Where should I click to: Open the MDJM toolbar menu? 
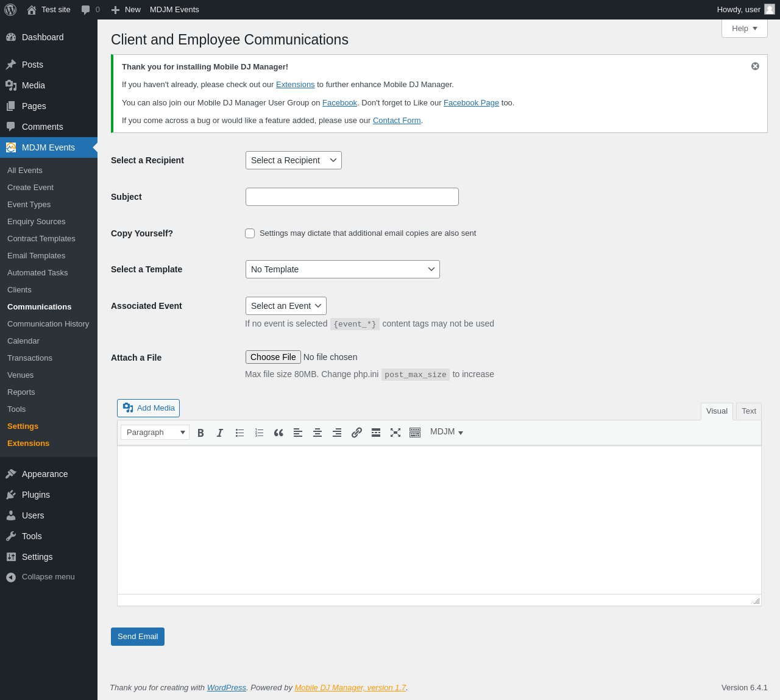[x=447, y=432]
